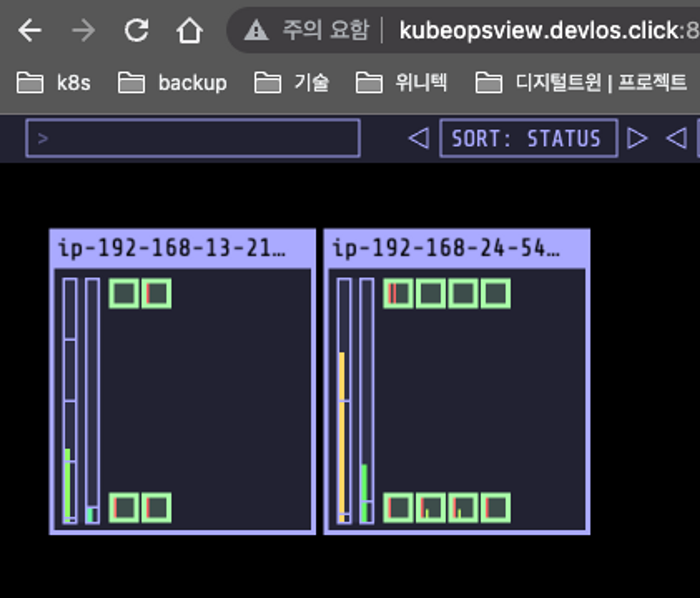700x598 pixels.
Task: Click the browser forward arrow
Action: (83, 30)
